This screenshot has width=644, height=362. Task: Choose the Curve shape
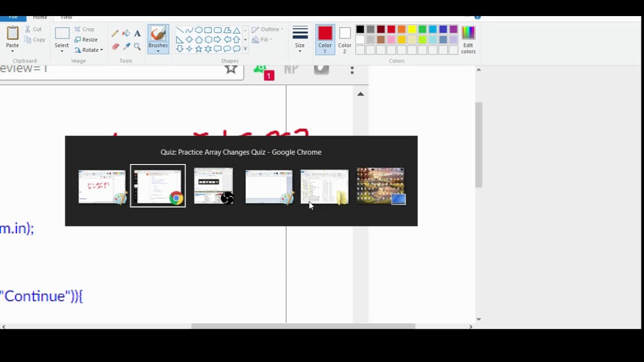189,30
